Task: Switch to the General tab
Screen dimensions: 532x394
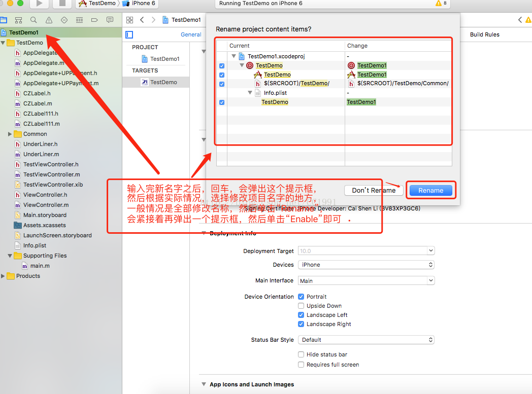Action: [191, 34]
